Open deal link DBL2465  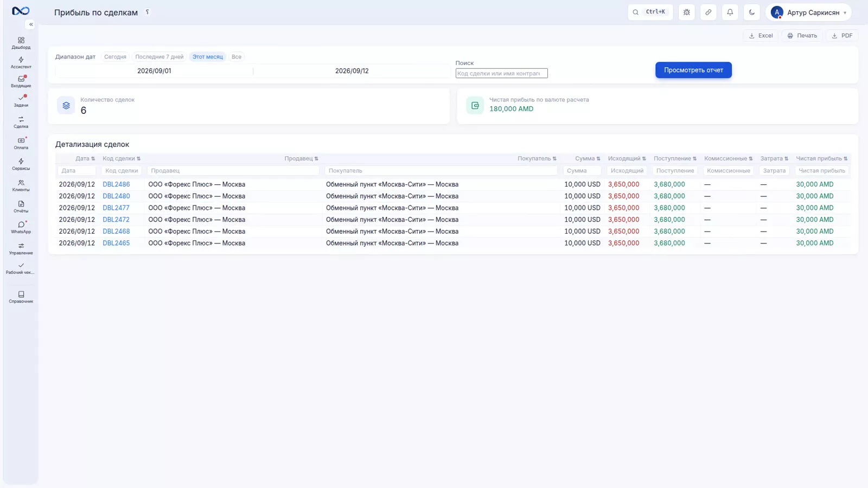pyautogui.click(x=116, y=243)
